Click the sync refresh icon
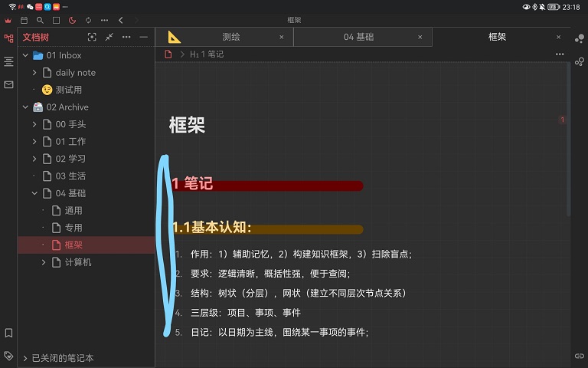The image size is (588, 368). (88, 20)
